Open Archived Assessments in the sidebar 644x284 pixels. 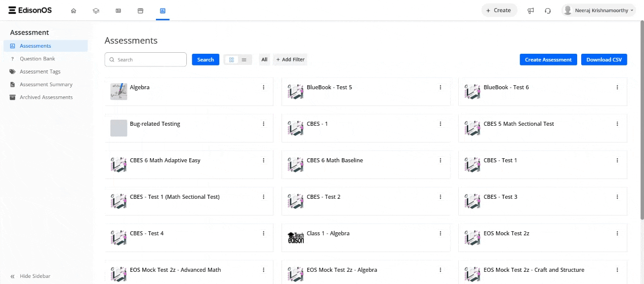46,97
